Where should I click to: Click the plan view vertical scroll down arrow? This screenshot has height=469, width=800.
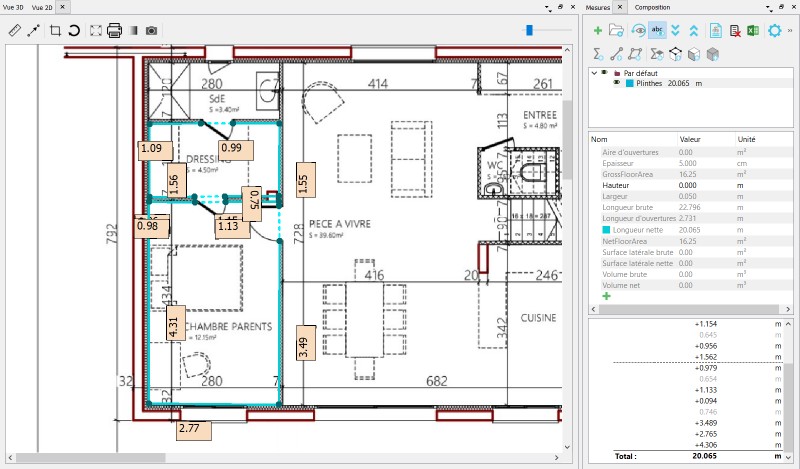coord(567,447)
